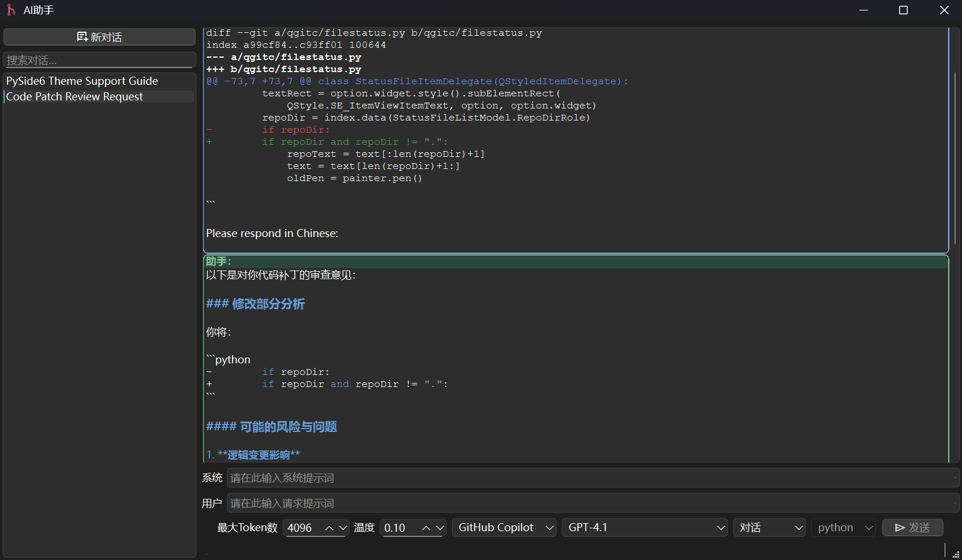Click the 可能的风险与问题 heading text
This screenshot has height=560, width=962.
coord(289,427)
